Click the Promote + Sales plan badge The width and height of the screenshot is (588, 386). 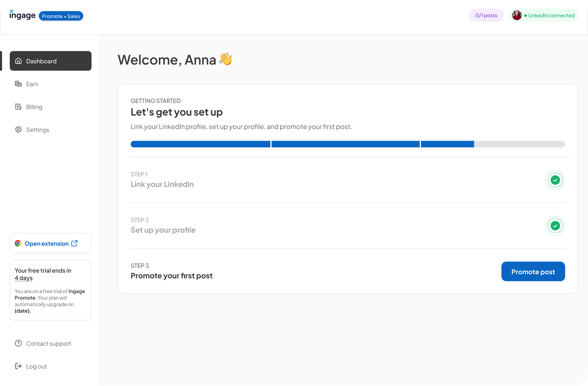61,16
